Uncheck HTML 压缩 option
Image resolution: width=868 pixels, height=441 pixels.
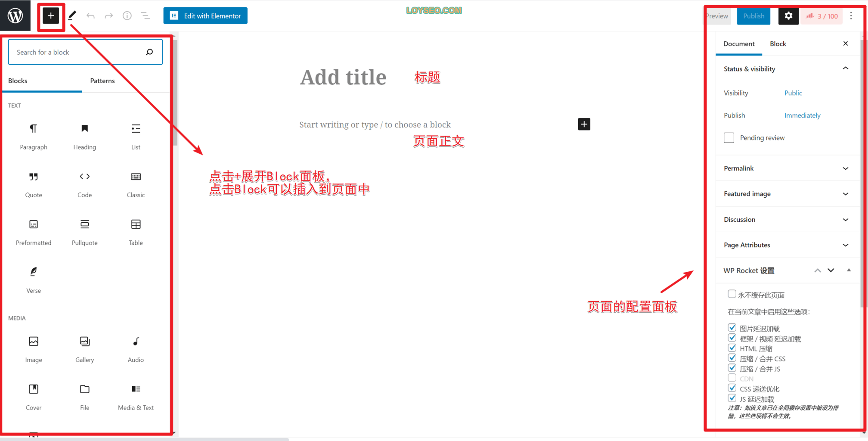tap(732, 348)
